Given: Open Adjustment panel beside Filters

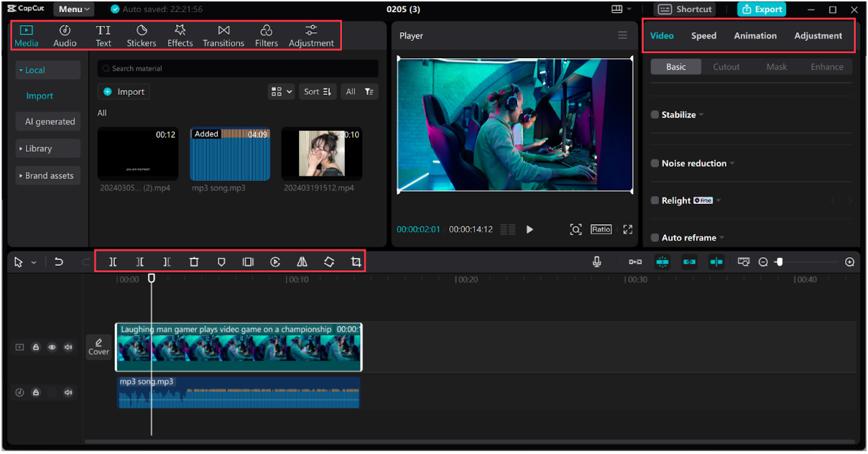Looking at the screenshot, I should (311, 36).
